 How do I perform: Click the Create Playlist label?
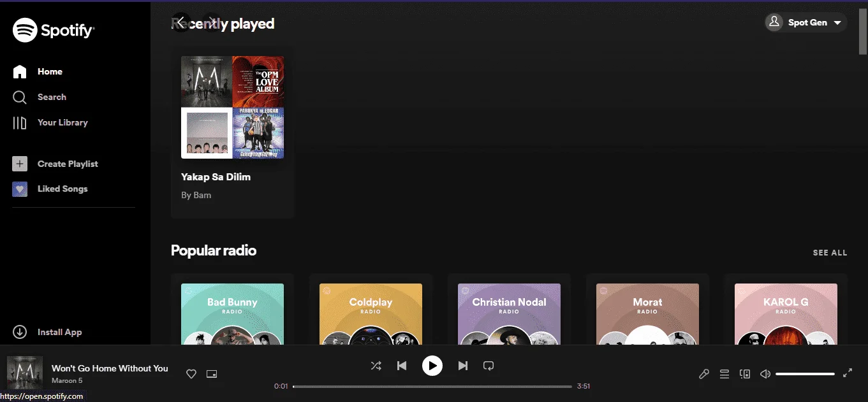(68, 164)
